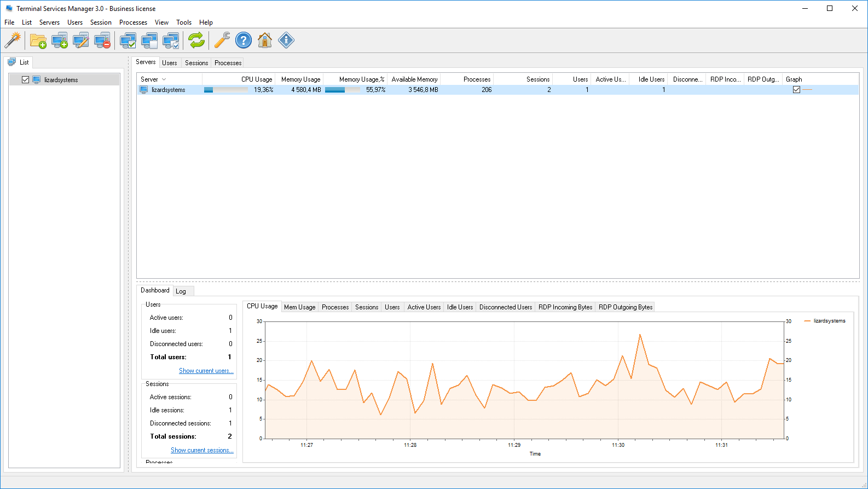
Task: Click the magic wand wizard icon
Action: (x=13, y=40)
